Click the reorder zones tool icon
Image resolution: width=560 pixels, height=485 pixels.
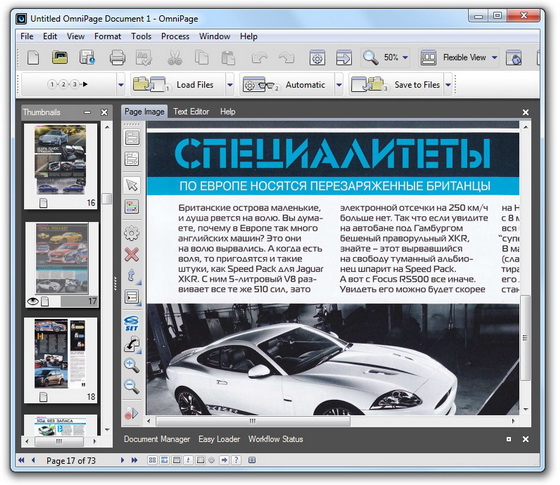point(132,297)
